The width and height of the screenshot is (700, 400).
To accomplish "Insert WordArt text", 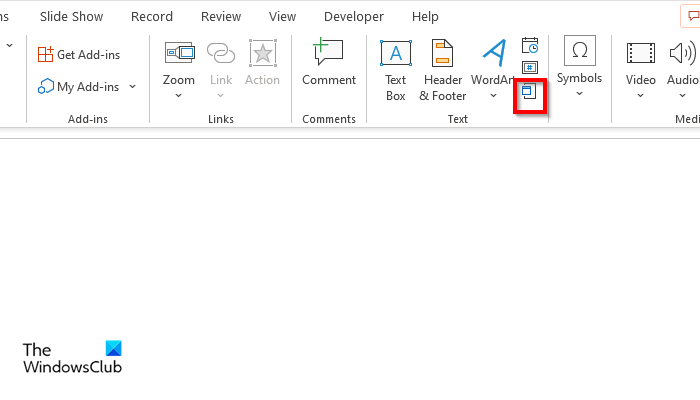I will [494, 62].
